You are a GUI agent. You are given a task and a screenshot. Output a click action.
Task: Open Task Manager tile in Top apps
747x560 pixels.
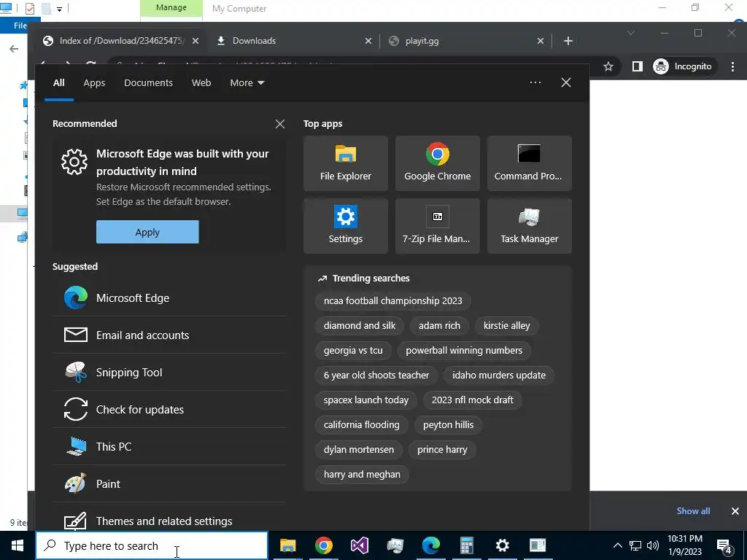click(x=530, y=226)
